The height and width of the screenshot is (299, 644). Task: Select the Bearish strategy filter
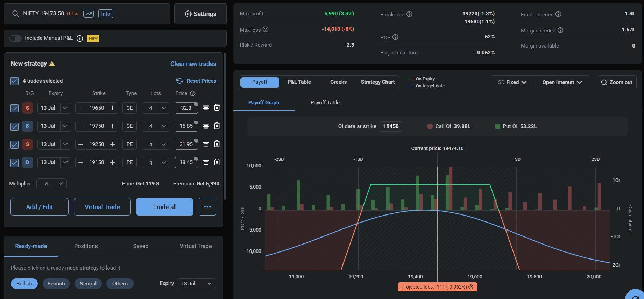point(56,284)
